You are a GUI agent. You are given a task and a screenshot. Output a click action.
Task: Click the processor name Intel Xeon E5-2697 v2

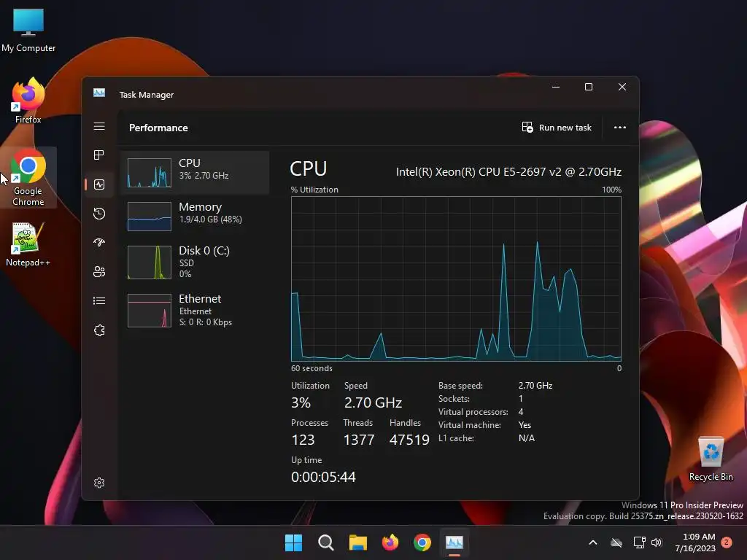(508, 172)
